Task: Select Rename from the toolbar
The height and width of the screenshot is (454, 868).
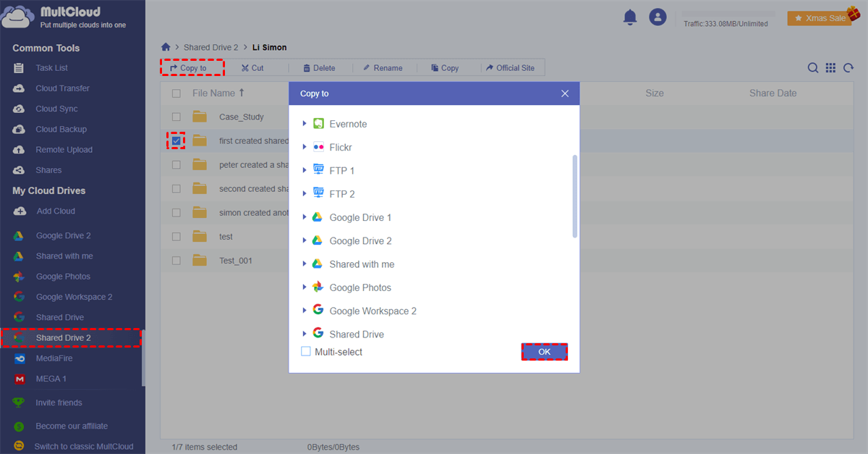Action: pos(383,67)
